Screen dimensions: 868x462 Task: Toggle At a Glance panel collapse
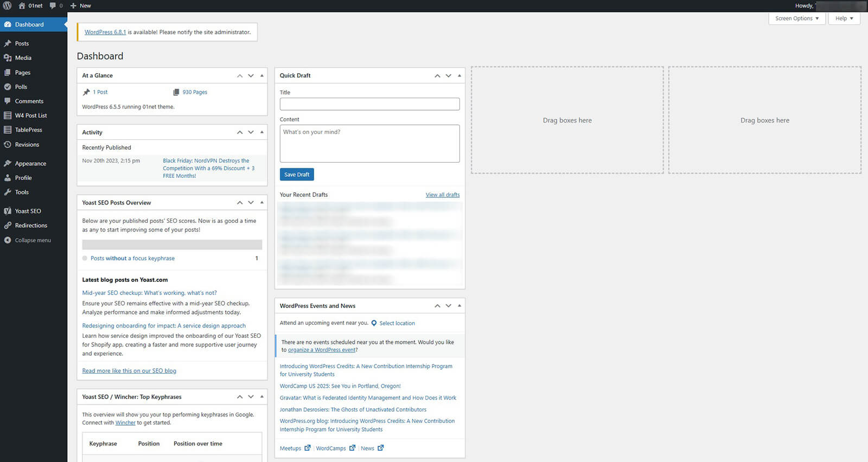click(x=262, y=76)
